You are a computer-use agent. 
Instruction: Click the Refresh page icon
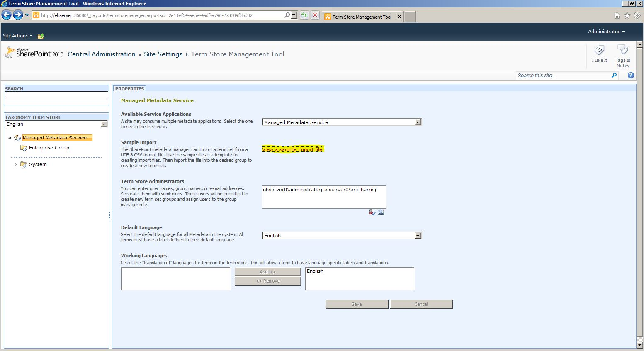click(304, 15)
